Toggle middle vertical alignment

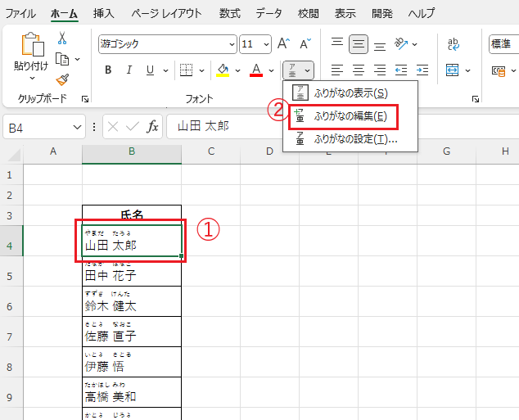click(359, 44)
